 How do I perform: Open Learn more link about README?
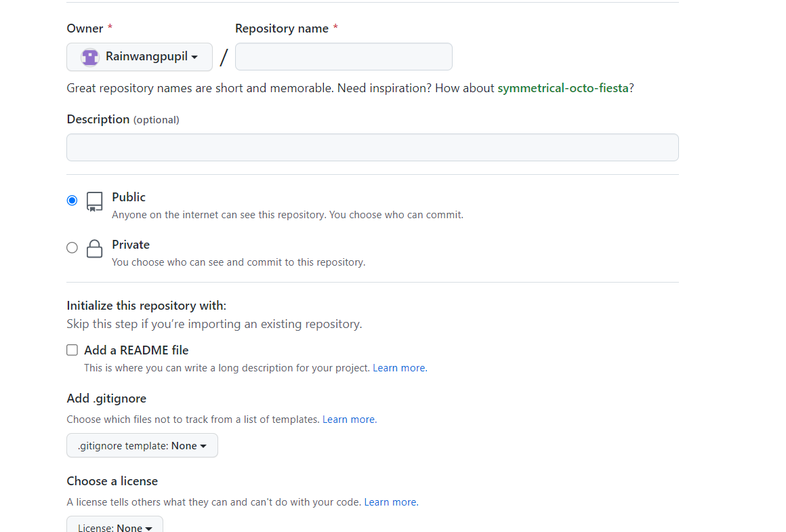tap(400, 368)
